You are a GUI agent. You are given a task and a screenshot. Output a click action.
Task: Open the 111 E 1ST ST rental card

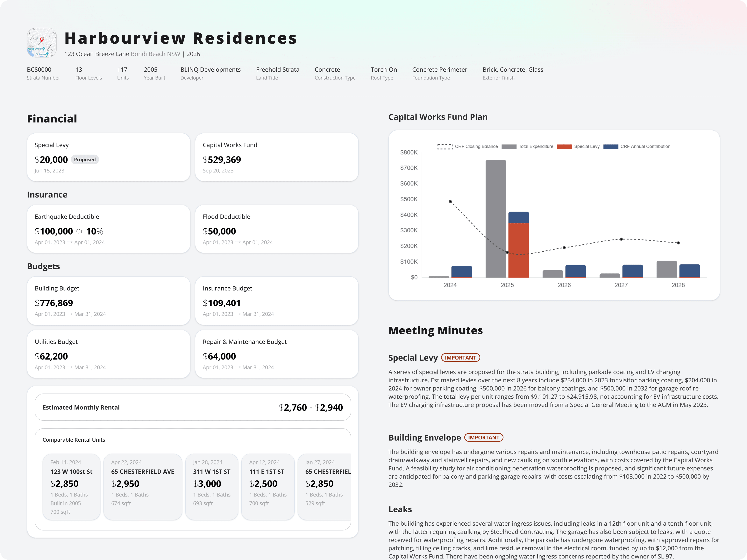pos(268,487)
